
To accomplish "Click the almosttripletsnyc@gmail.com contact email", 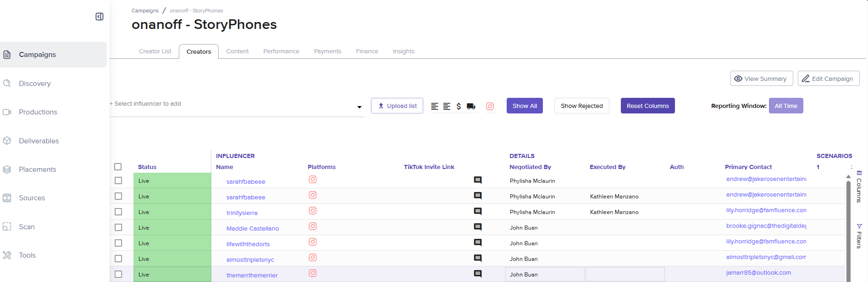I will point(766,257).
